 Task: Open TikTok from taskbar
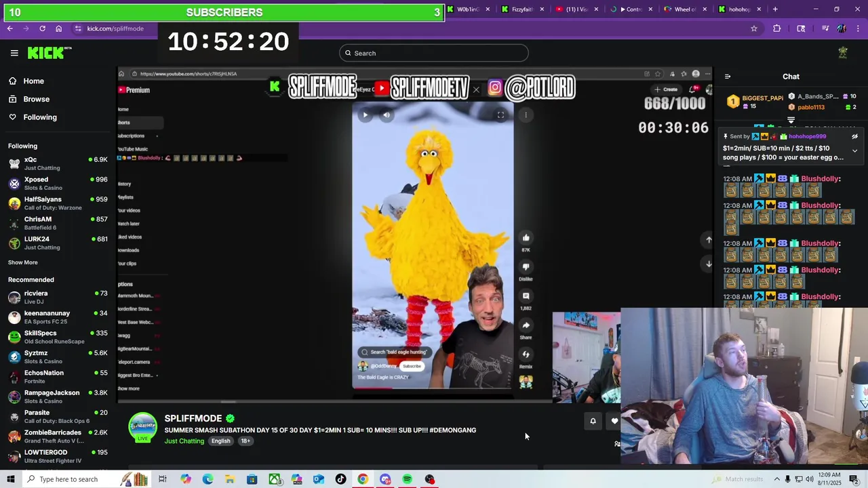(340, 479)
